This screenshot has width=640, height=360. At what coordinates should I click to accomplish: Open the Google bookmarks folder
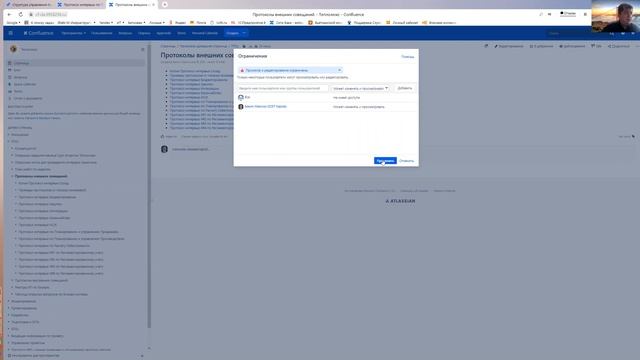(x=13, y=23)
